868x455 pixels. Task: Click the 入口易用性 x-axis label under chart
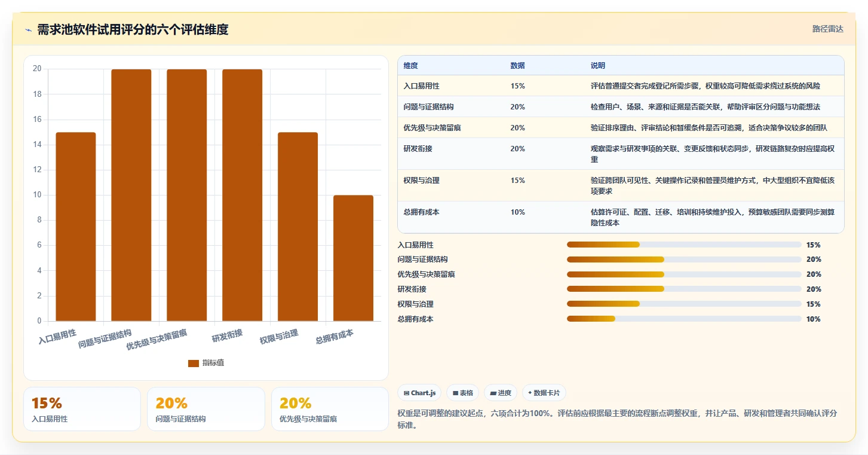pyautogui.click(x=57, y=337)
